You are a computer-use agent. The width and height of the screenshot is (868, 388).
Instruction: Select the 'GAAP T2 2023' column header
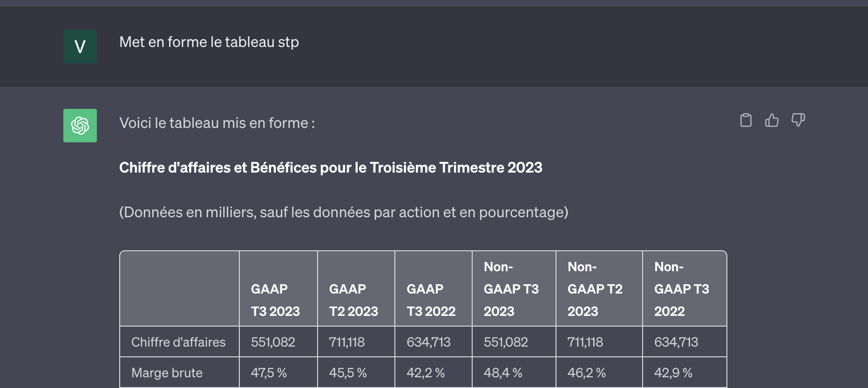pos(356,289)
